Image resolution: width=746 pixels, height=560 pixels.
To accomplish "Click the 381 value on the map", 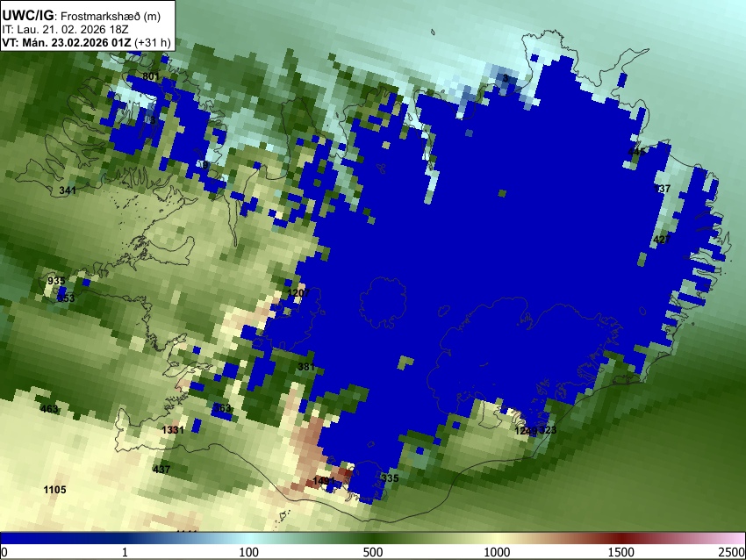I will pyautogui.click(x=306, y=366).
